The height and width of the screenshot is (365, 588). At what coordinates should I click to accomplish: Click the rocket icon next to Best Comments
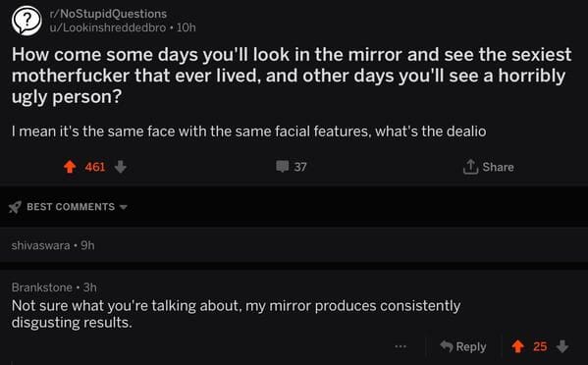tap(15, 207)
